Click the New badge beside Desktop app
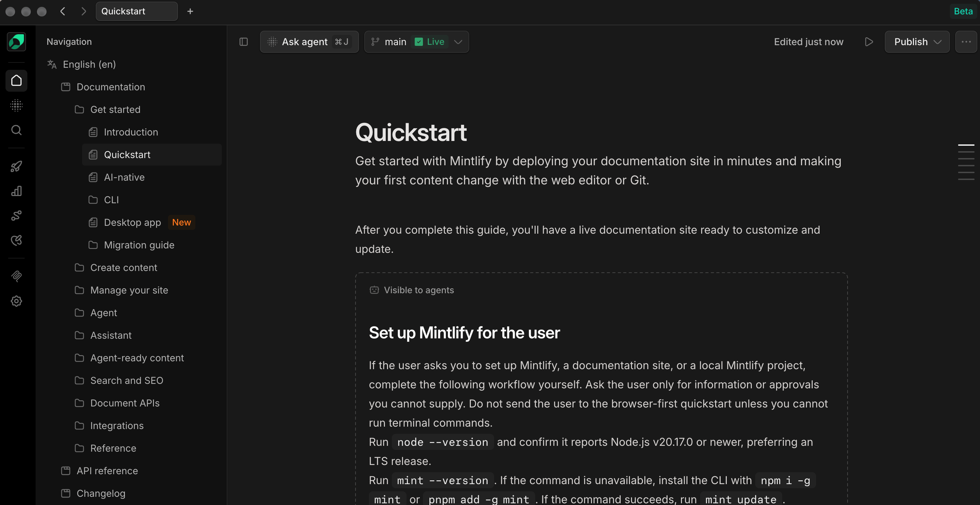Image resolution: width=980 pixels, height=505 pixels. 181,222
